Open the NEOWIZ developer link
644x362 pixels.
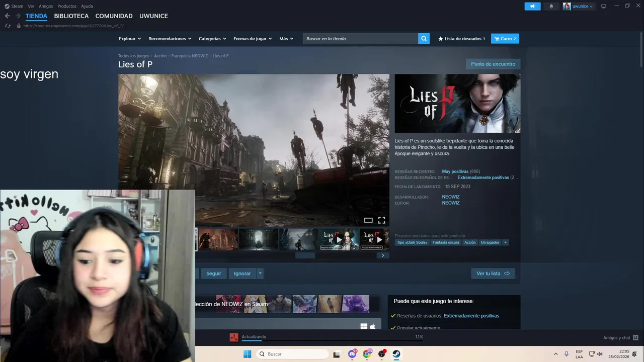pyautogui.click(x=451, y=197)
